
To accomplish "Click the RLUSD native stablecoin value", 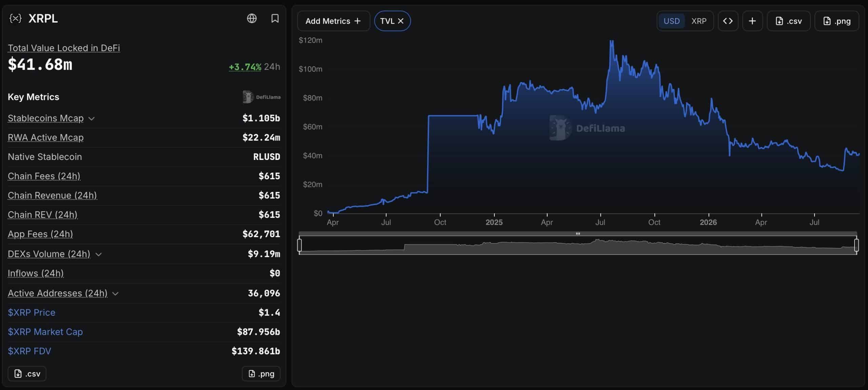I will click(267, 157).
